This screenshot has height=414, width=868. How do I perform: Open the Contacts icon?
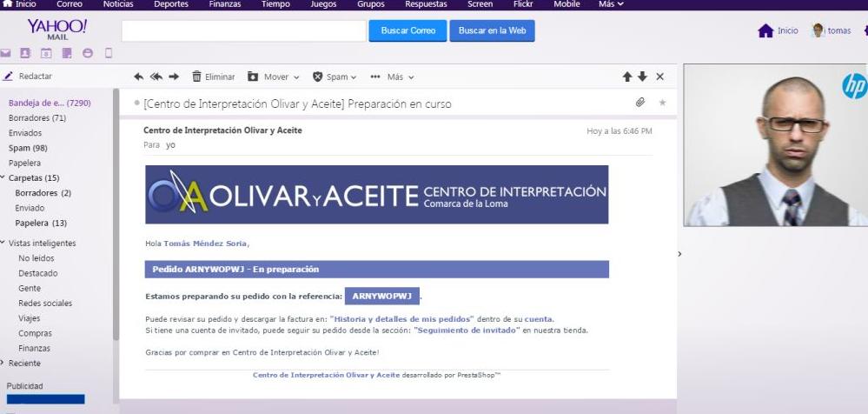pos(25,53)
